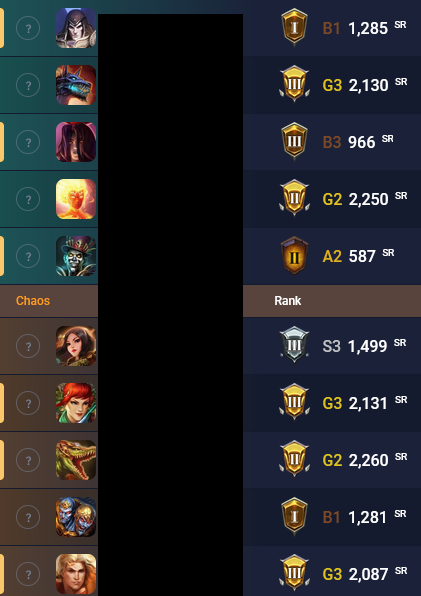Open the crocodile god portrait

76,460
